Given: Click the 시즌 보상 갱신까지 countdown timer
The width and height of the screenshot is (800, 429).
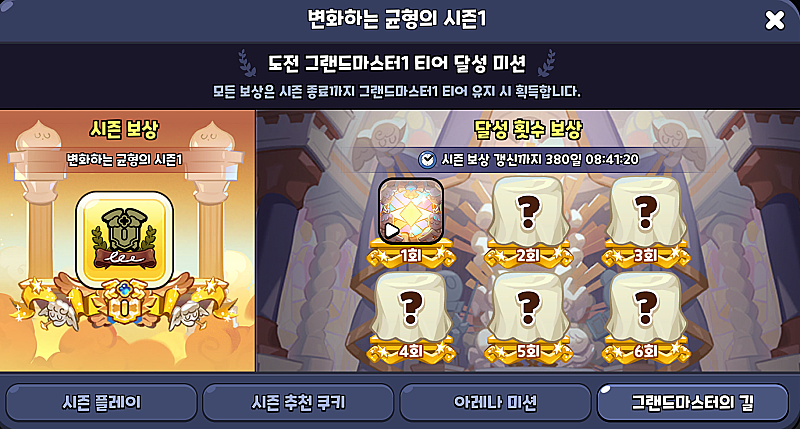Looking at the screenshot, I should (x=540, y=160).
